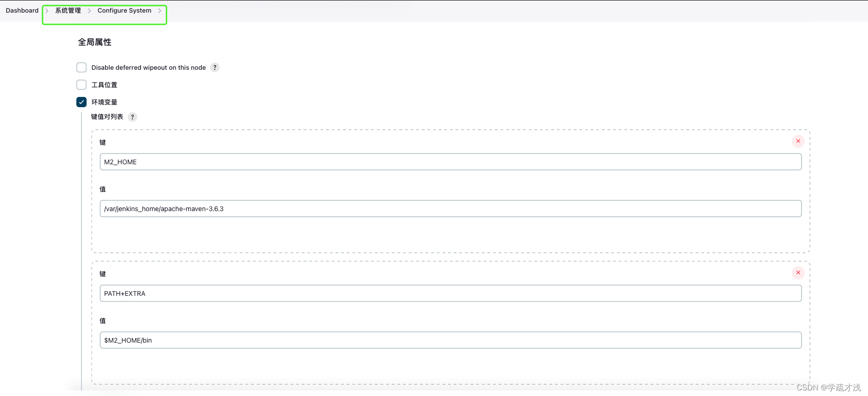
Task: Select the 环境变量 label text
Action: tap(104, 102)
